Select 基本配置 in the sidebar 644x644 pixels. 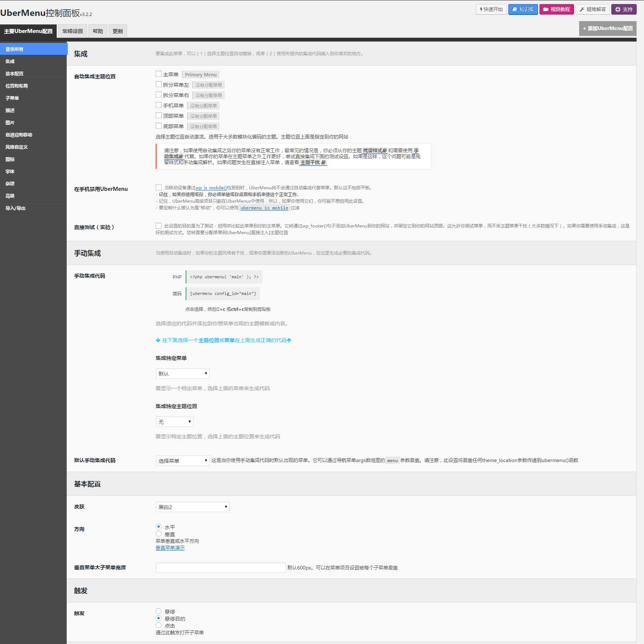[x=33, y=73]
